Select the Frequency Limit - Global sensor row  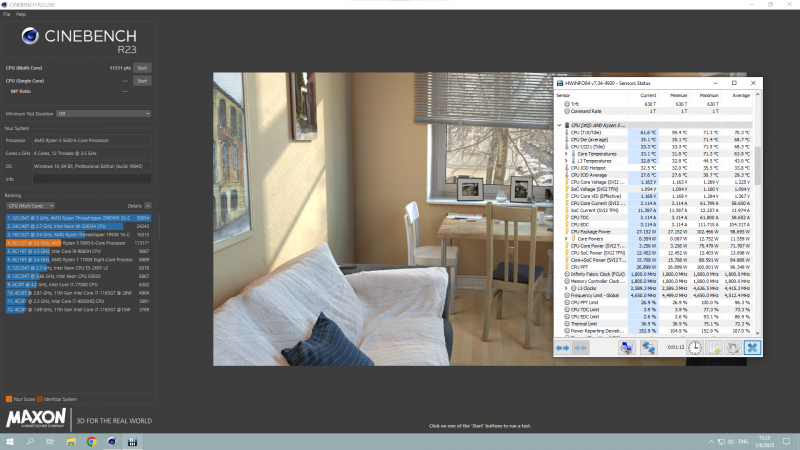coord(654,295)
